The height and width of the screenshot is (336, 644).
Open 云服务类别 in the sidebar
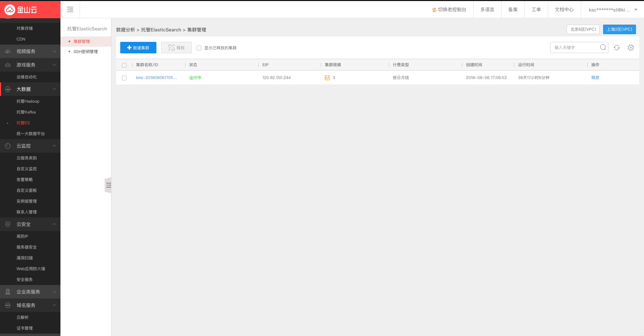[x=27, y=158]
